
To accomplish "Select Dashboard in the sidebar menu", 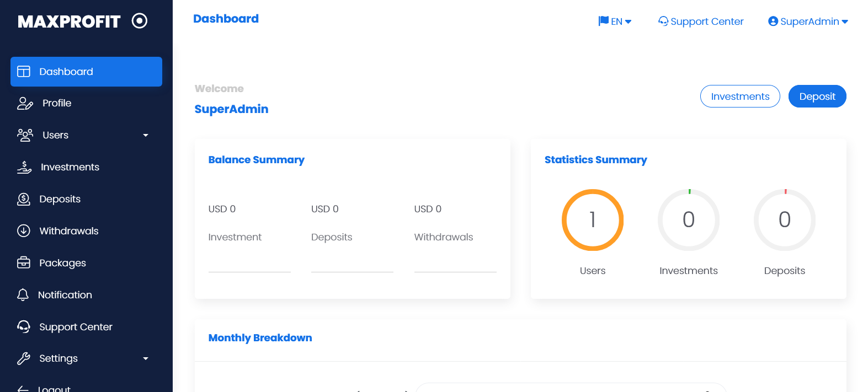I will point(86,72).
